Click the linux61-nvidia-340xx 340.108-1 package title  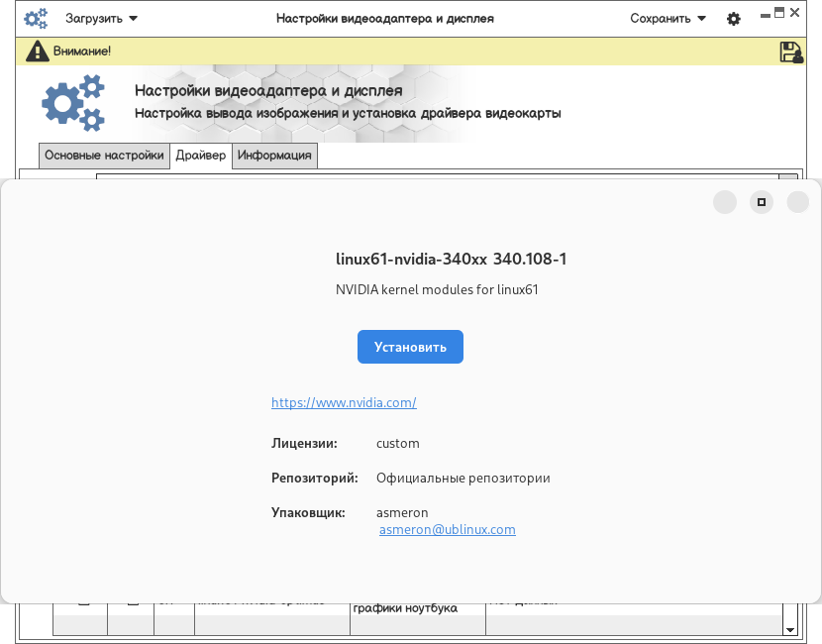451,259
